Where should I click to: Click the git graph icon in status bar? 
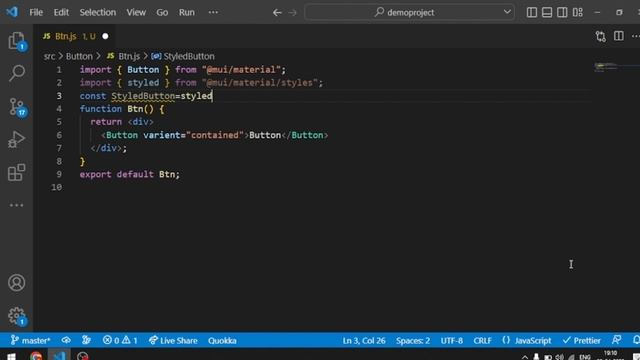click(86, 340)
